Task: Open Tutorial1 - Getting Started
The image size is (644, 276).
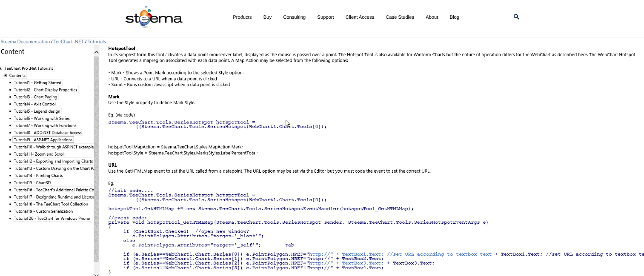Action: (x=37, y=83)
